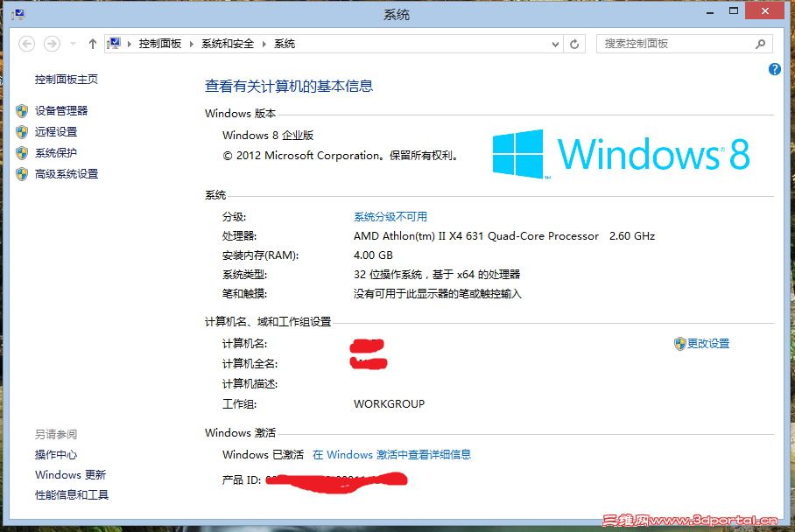Click the system icon in title bar
The image size is (795, 532).
coord(18,14)
